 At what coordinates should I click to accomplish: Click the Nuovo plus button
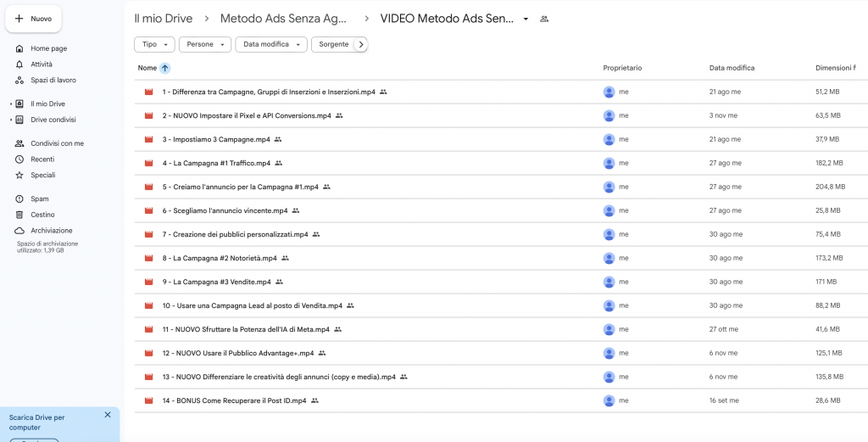pyautogui.click(x=33, y=19)
